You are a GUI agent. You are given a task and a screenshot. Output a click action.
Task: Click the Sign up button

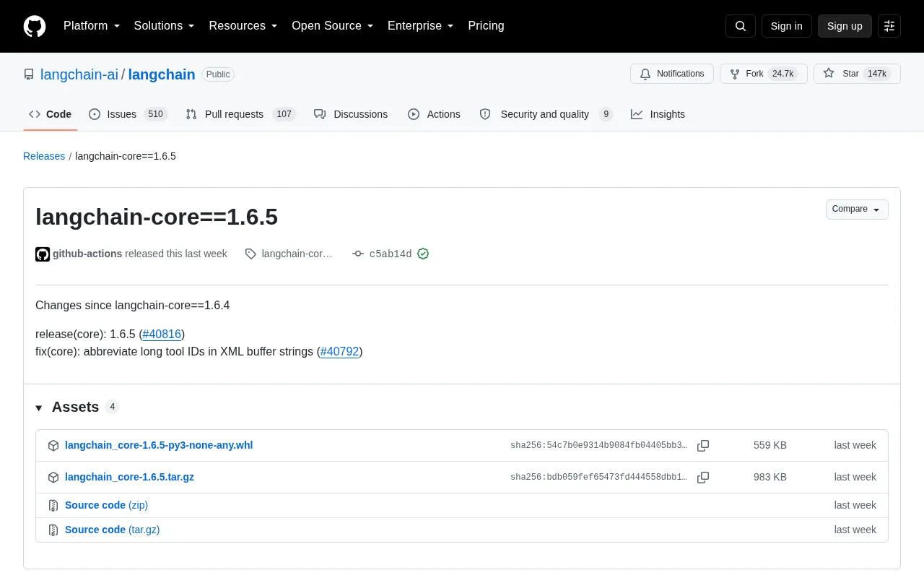[x=845, y=26]
